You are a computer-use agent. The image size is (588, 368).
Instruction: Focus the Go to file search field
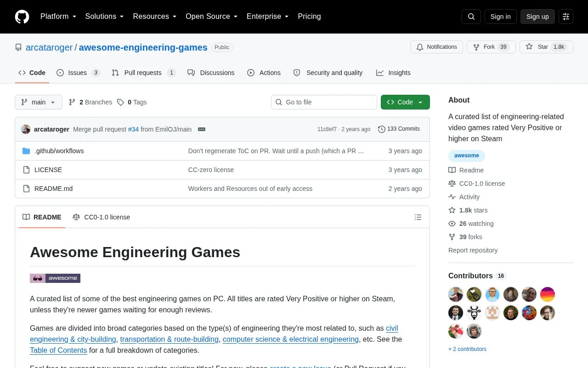click(324, 102)
